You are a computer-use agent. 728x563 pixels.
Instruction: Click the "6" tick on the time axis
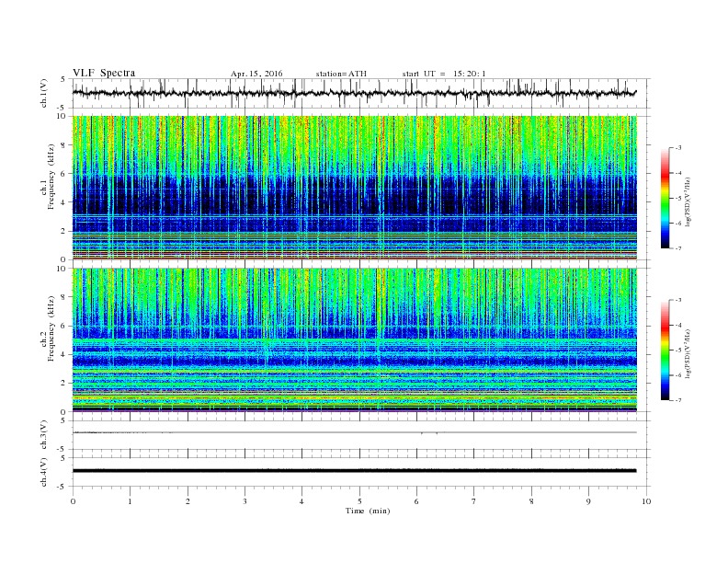pos(416,501)
